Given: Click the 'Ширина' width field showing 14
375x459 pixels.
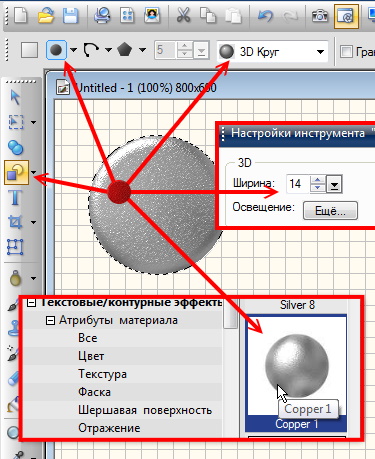Looking at the screenshot, I should point(297,184).
